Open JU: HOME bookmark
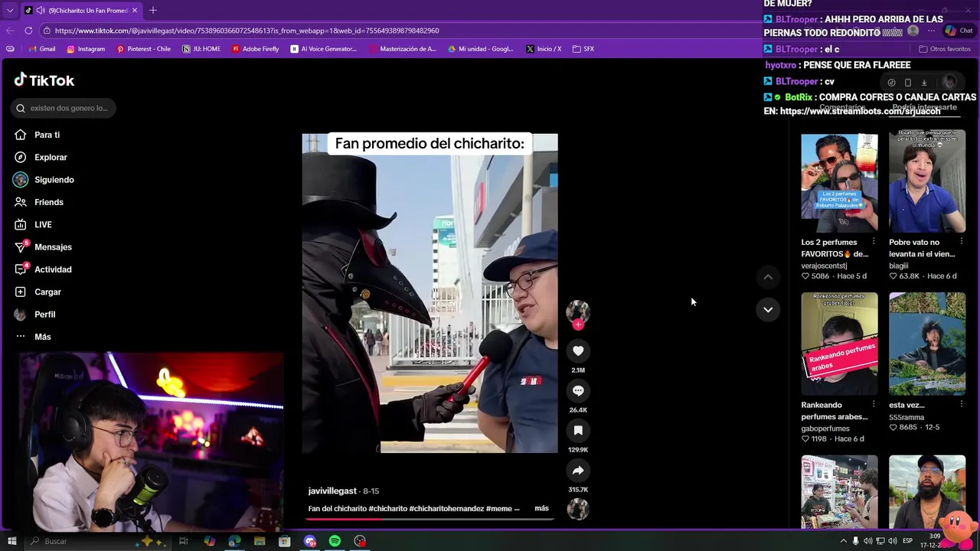 pos(201,49)
